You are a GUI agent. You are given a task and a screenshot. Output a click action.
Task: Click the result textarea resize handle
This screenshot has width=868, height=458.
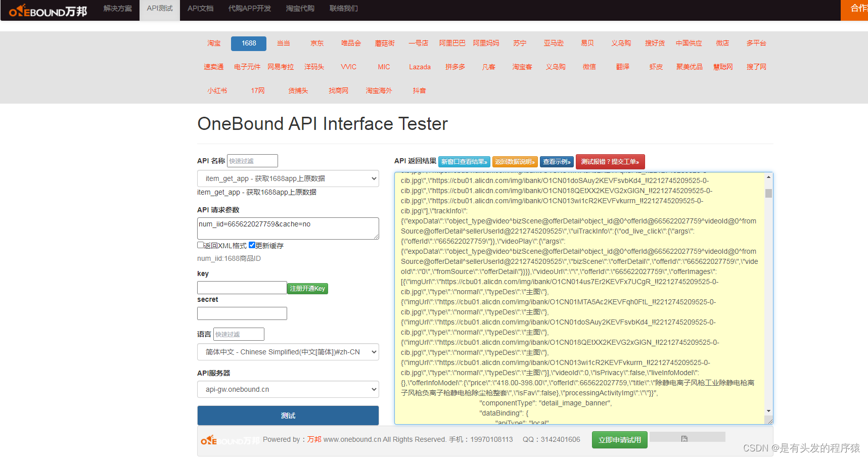coord(769,421)
